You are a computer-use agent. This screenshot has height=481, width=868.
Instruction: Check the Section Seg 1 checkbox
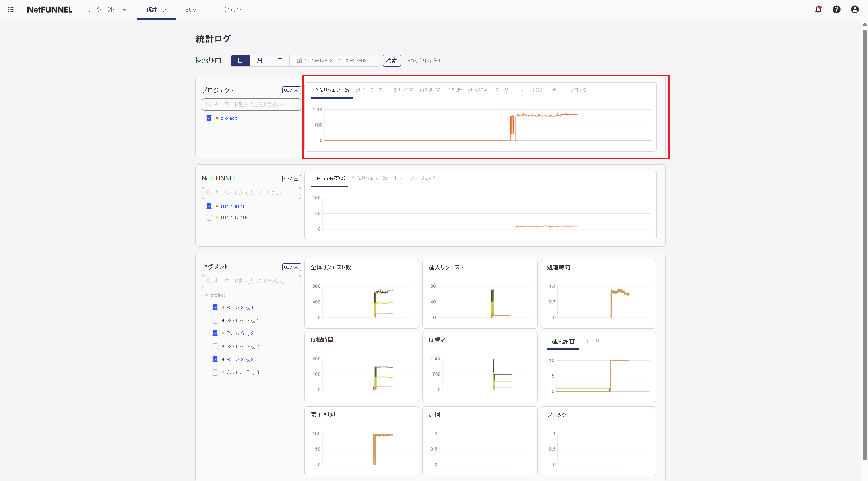coord(215,321)
